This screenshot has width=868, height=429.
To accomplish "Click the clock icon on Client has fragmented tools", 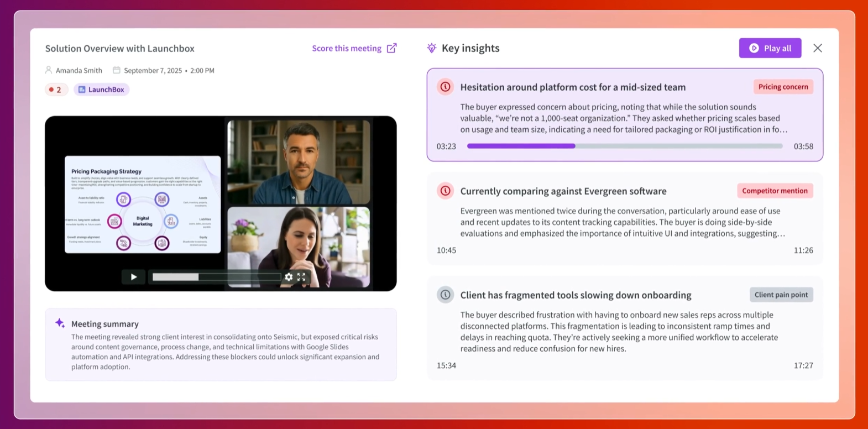I will [445, 295].
